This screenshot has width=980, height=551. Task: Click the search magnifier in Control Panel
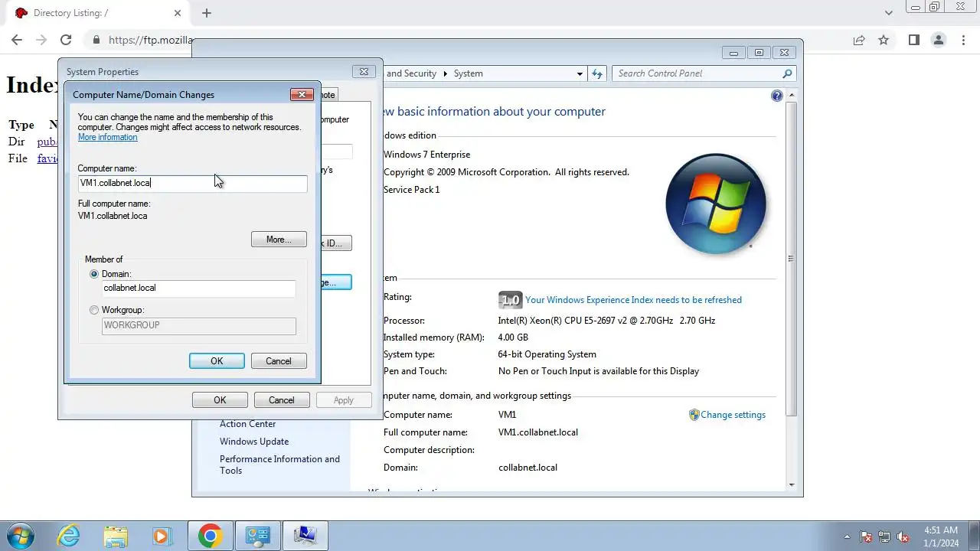click(787, 73)
